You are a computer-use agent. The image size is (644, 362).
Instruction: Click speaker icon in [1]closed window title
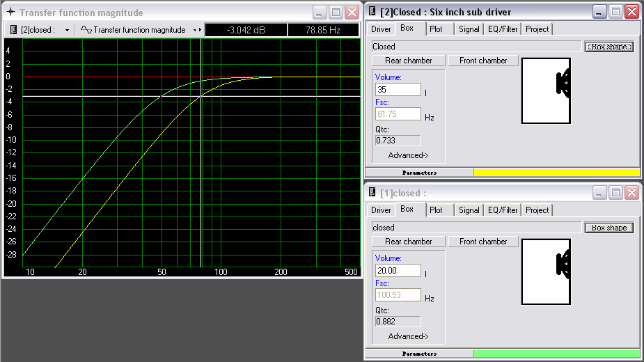372,192
